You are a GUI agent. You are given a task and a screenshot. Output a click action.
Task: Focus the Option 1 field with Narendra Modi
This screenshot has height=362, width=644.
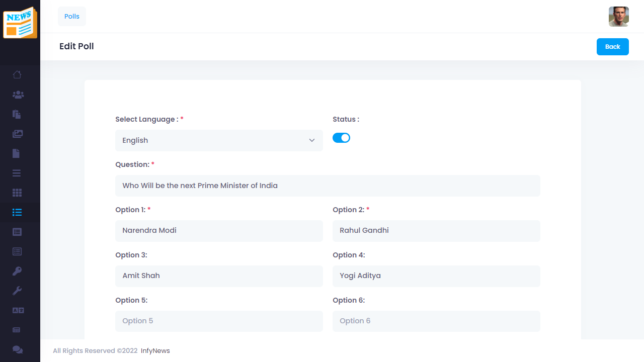click(x=219, y=231)
